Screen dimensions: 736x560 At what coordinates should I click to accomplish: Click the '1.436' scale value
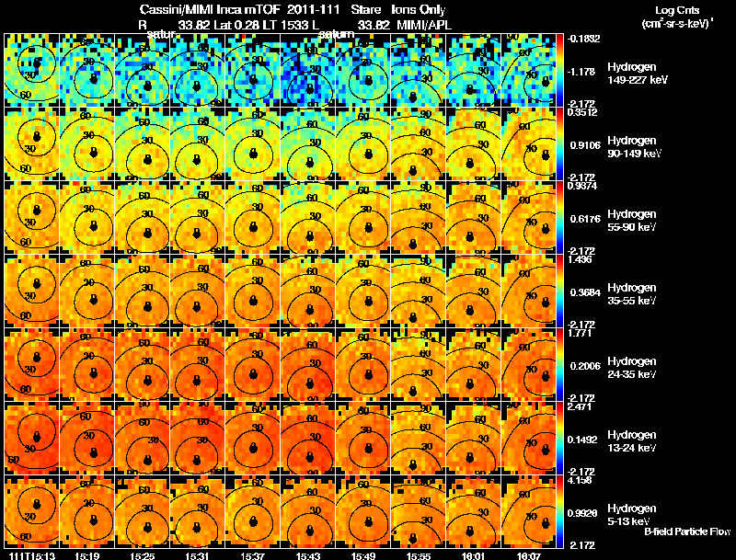581,259
